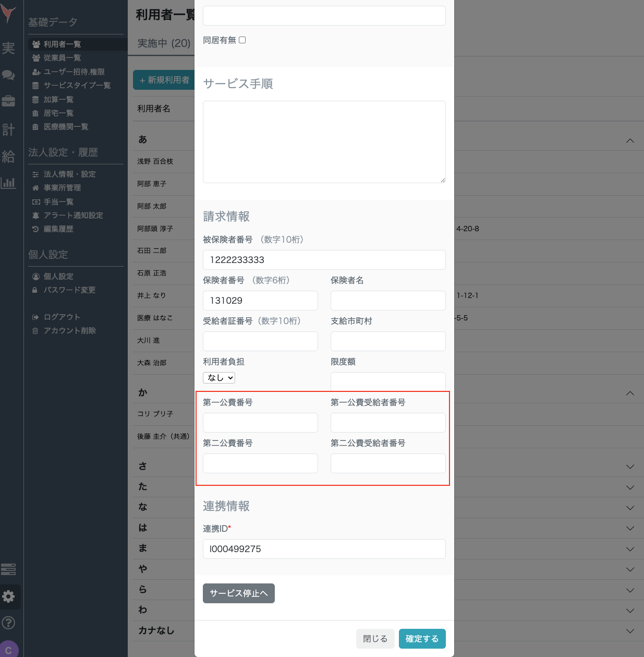This screenshot has height=657, width=644.
Task: Click the chat bubbles icon in left rail
Action: [x=8, y=75]
